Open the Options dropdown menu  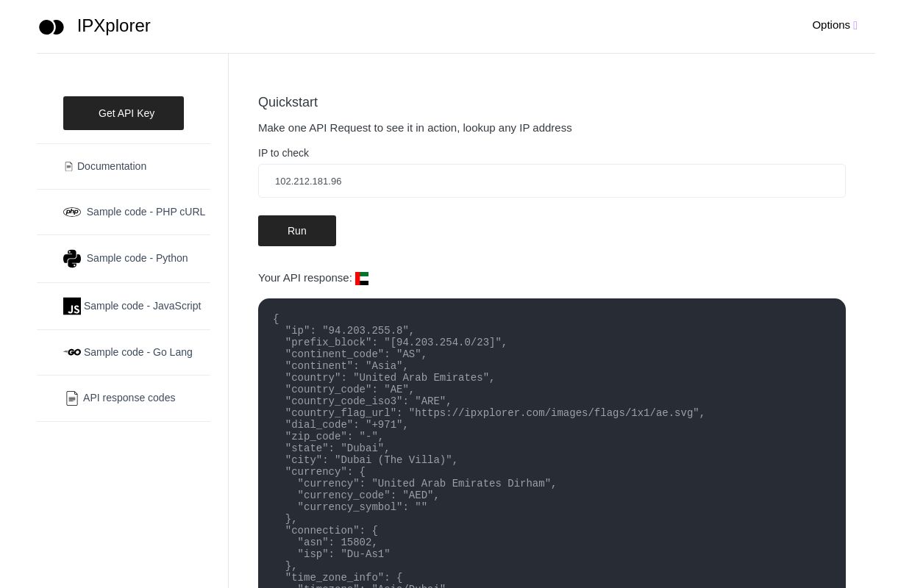(x=835, y=25)
